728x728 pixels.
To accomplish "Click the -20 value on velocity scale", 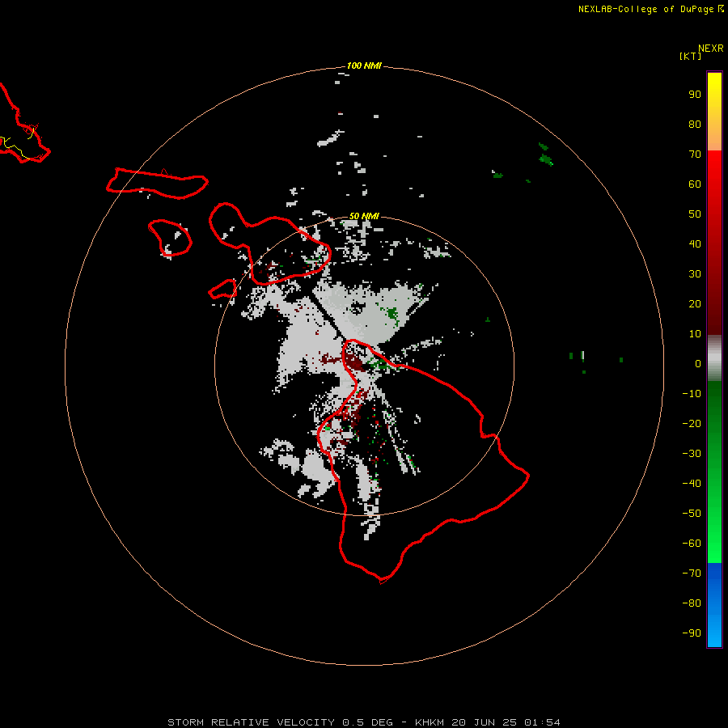I will point(692,423).
